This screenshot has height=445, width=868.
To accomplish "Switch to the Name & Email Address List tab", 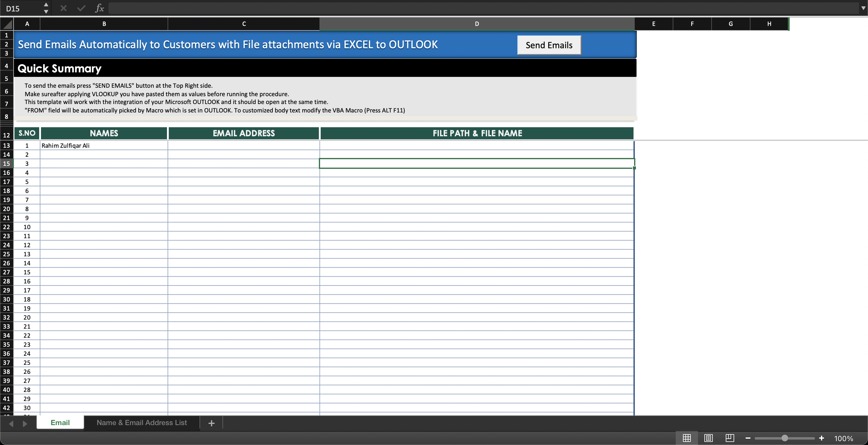I will tap(142, 423).
